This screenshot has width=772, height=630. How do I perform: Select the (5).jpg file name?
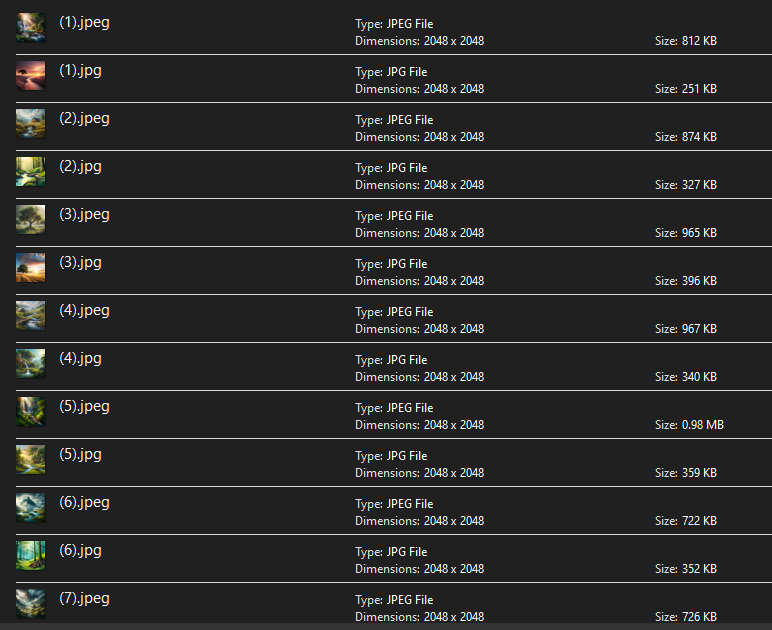(x=80, y=454)
